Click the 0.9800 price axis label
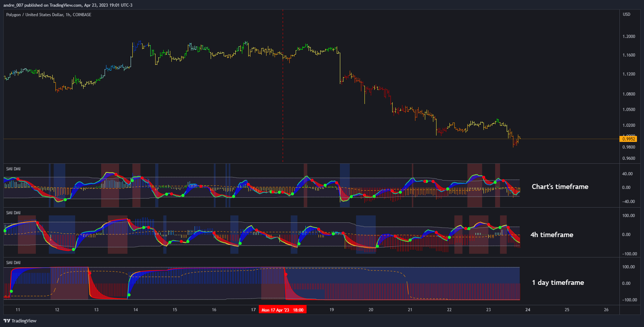 point(629,147)
